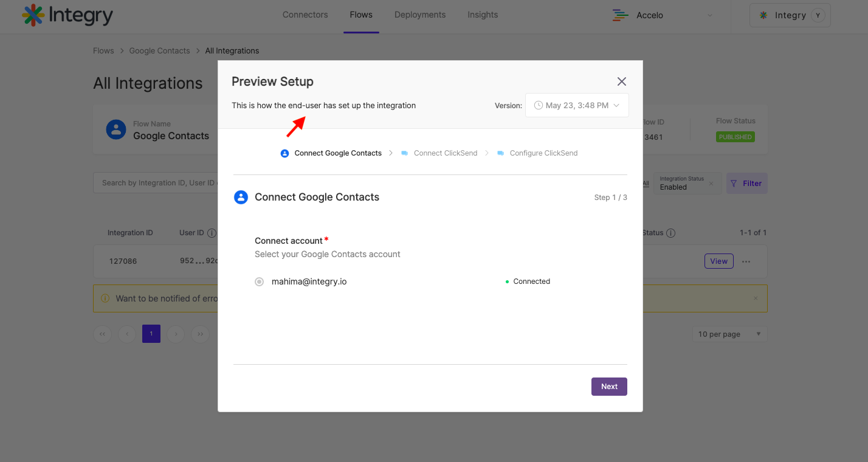Switch to the Flows tab
The height and width of the screenshot is (462, 868).
click(x=361, y=15)
